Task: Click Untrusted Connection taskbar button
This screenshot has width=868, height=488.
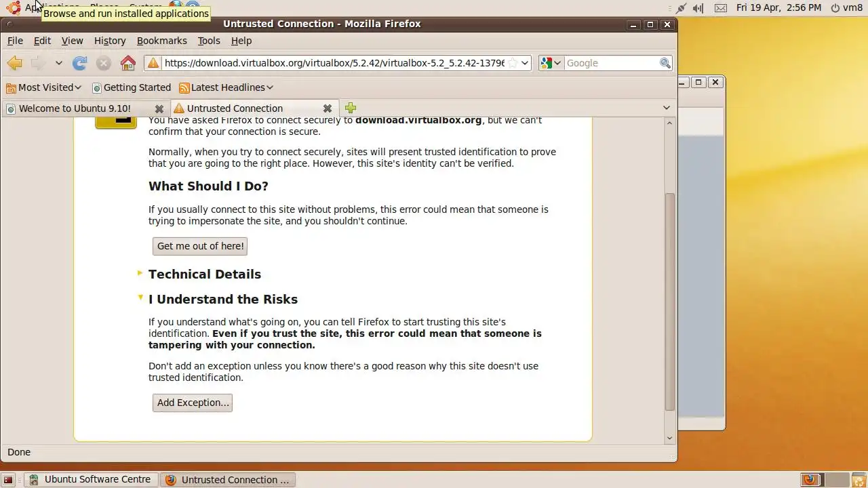Action: tap(229, 480)
